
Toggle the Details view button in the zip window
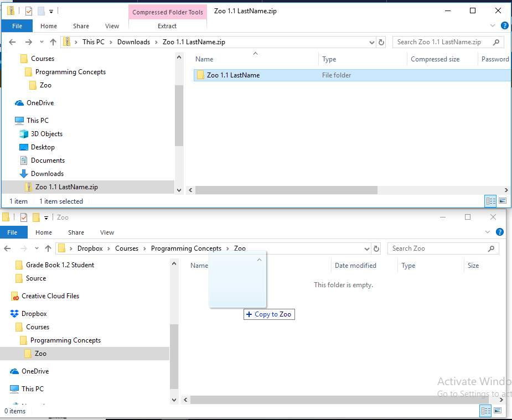pos(490,201)
